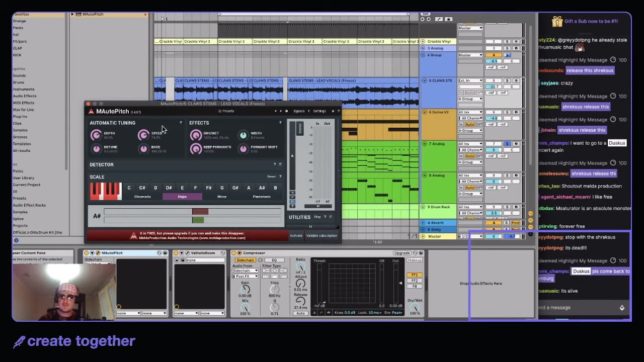
Task: Open the All Ins dropdown on 6 Solina V2
Action: [x=470, y=112]
